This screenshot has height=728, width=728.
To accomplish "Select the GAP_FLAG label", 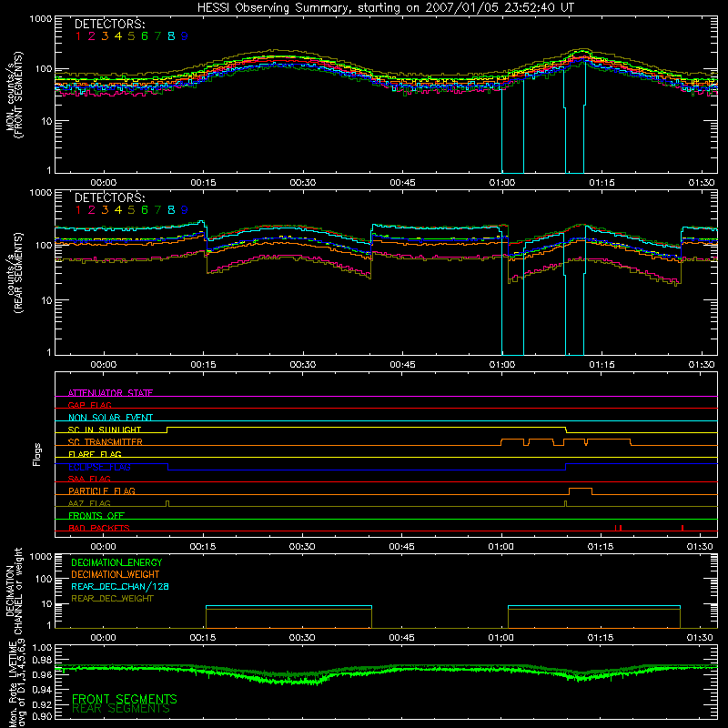I will coord(89,405).
